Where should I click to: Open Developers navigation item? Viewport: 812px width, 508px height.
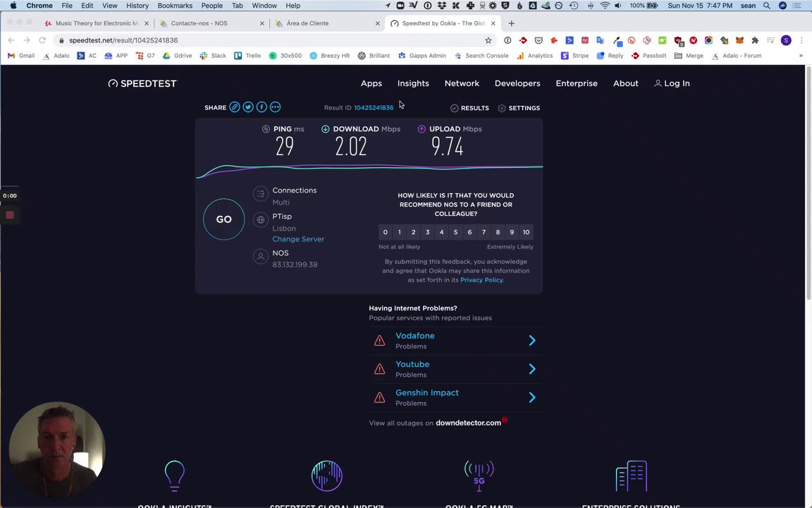[x=517, y=83]
